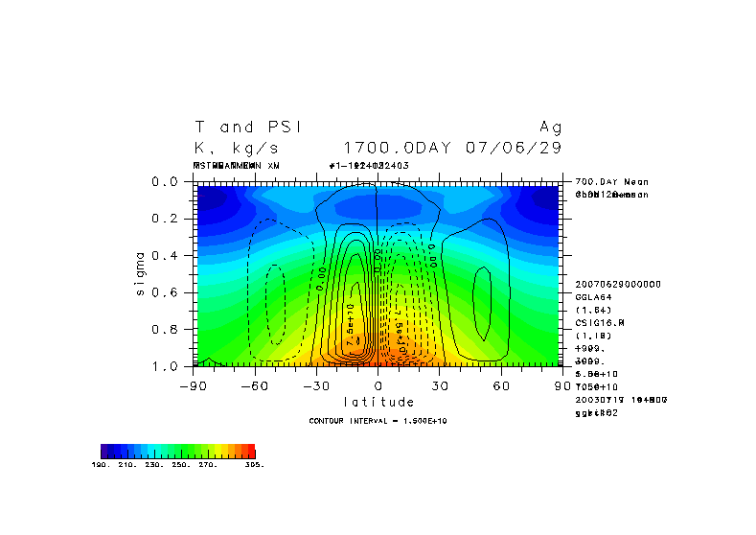Pick the dark blue end of the colorbar
This screenshot has height=535, width=756.
click(x=106, y=451)
